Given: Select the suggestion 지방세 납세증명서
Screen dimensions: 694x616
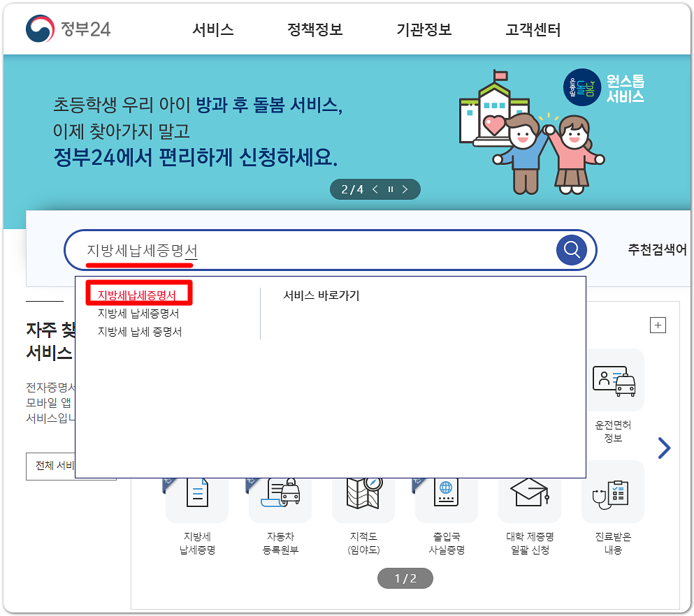Looking at the screenshot, I should (138, 314).
